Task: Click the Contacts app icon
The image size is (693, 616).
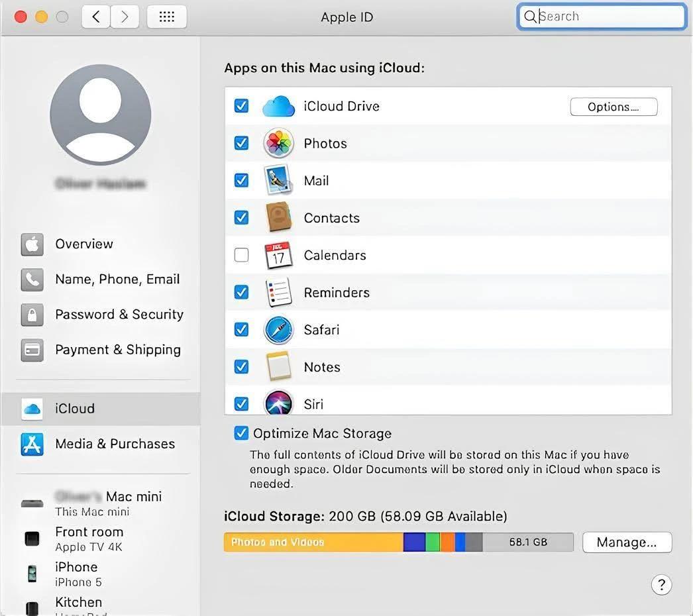Action: [278, 217]
